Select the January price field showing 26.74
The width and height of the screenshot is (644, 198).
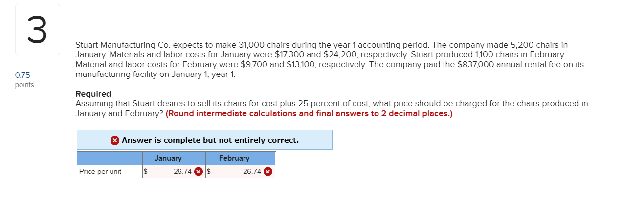(x=174, y=172)
